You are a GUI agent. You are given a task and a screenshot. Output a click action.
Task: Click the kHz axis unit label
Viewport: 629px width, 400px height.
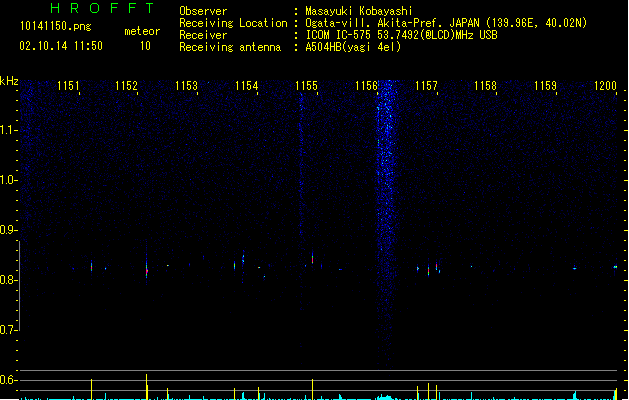pos(9,81)
